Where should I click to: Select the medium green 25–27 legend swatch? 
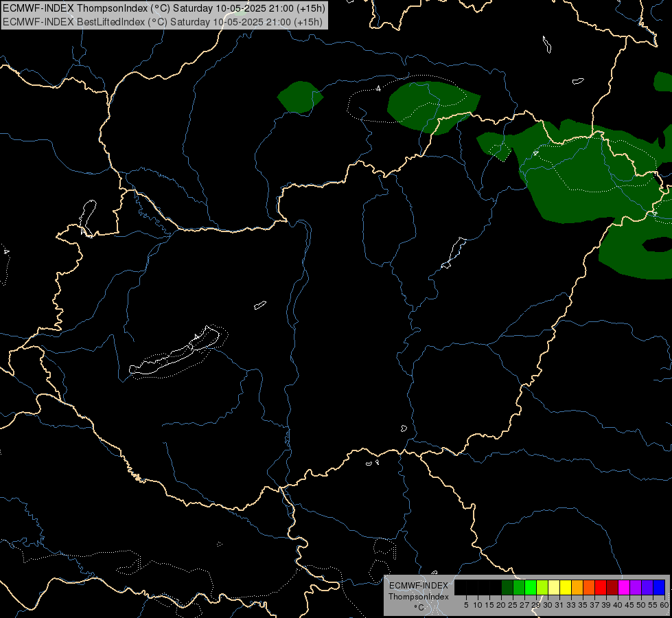[x=519, y=587]
